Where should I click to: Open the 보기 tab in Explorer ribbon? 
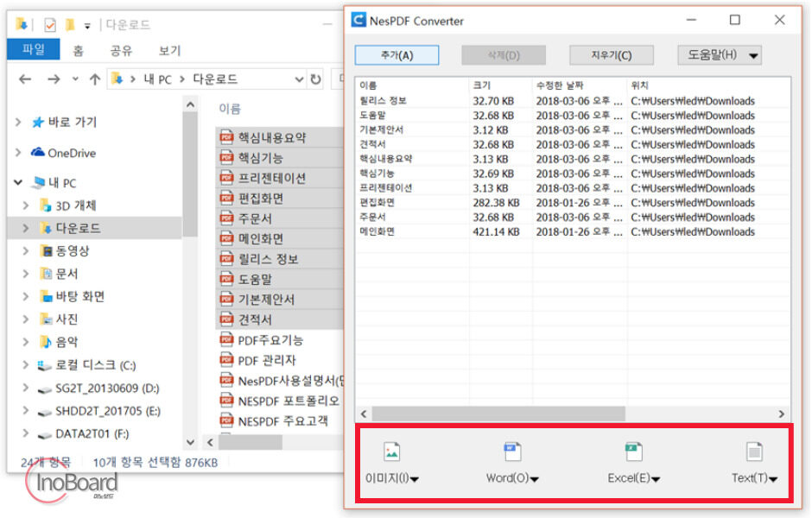click(170, 50)
